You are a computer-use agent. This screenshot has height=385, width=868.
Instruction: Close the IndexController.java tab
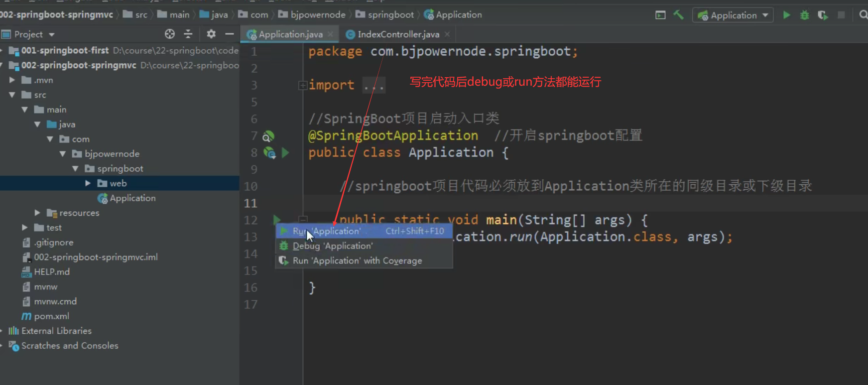447,34
